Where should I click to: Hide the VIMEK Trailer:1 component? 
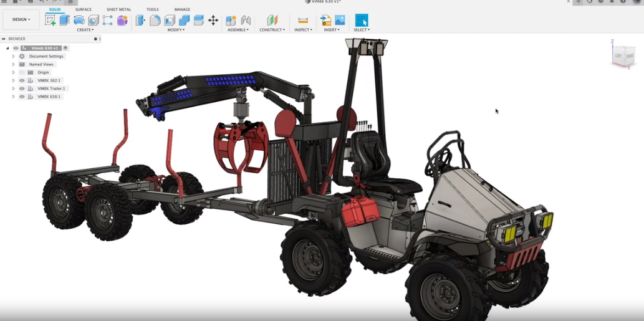coord(22,89)
